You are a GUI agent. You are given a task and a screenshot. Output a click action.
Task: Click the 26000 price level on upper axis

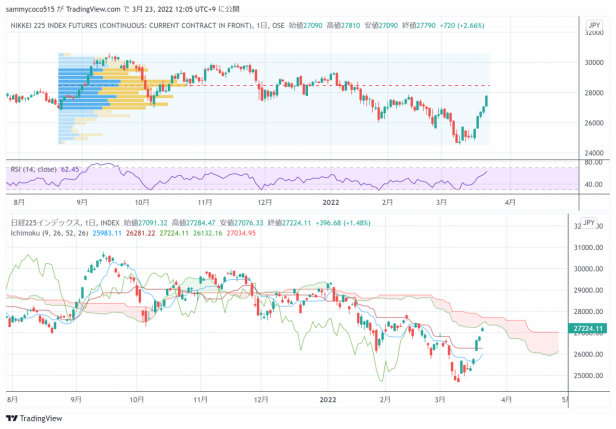click(x=594, y=123)
